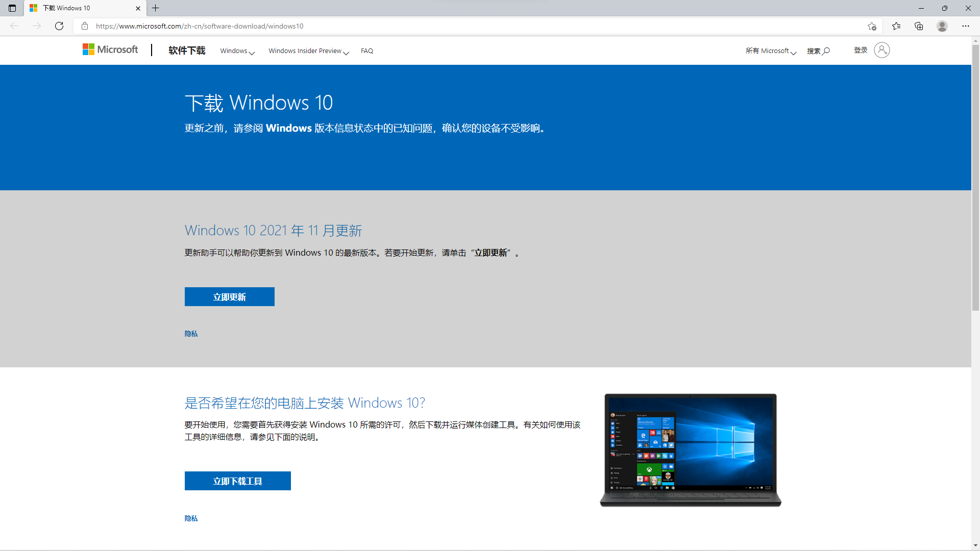The width and height of the screenshot is (980, 551).
Task: Expand Windows Insider Preview dropdown
Action: tap(308, 51)
